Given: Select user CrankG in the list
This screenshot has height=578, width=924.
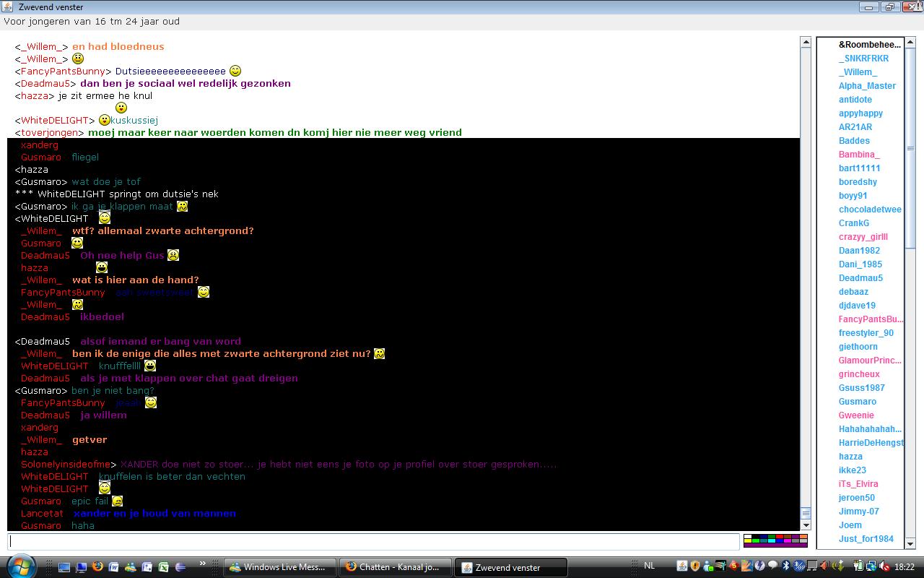Looking at the screenshot, I should point(854,223).
